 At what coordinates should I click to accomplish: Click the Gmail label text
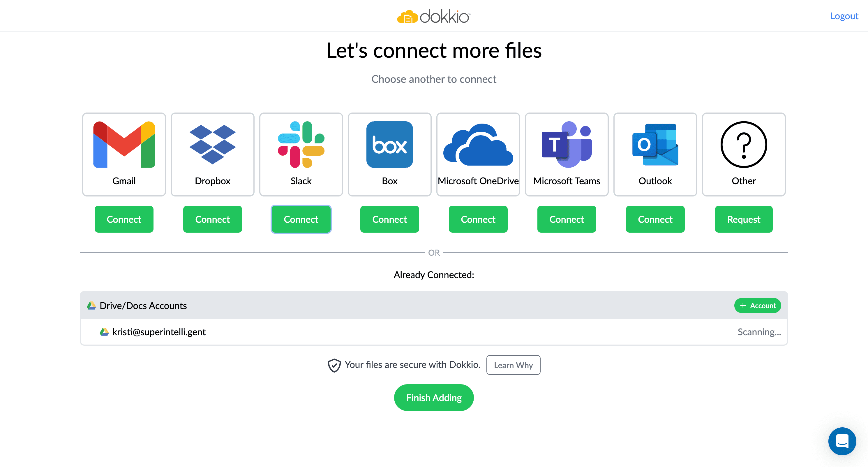pos(124,181)
